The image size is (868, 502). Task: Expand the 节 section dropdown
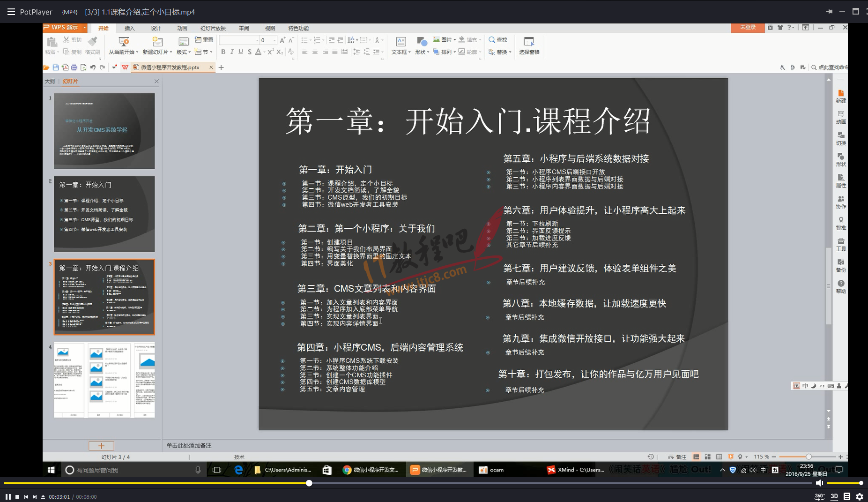[x=204, y=52]
